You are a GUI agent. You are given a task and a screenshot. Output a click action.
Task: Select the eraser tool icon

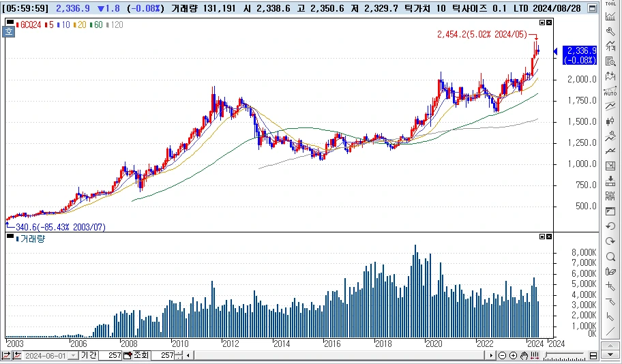pyautogui.click(x=610, y=271)
